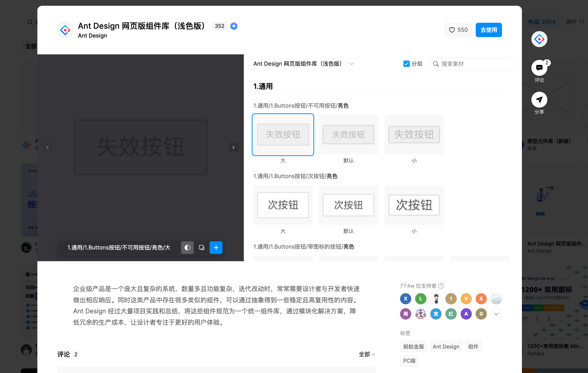Select the 失效按钮 小 thumbnail
Viewport: 588px width, 373px height.
click(x=414, y=135)
